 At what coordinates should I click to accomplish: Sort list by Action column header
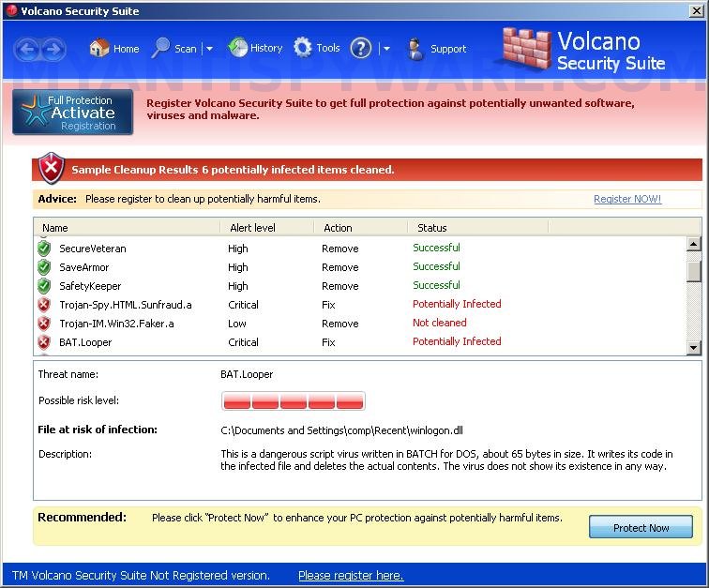coord(361,228)
